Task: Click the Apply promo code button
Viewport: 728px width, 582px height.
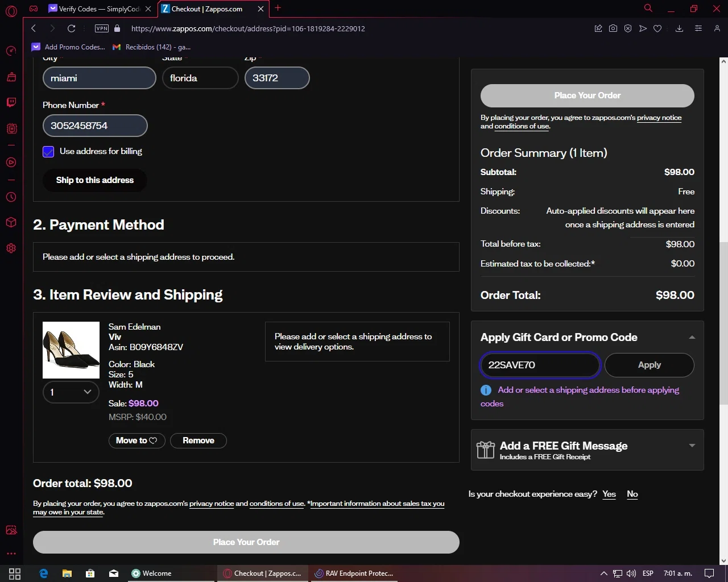Action: point(649,365)
